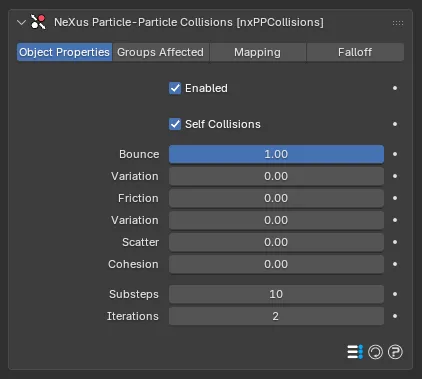
Task: Click the Substeps value field
Action: pos(276,294)
